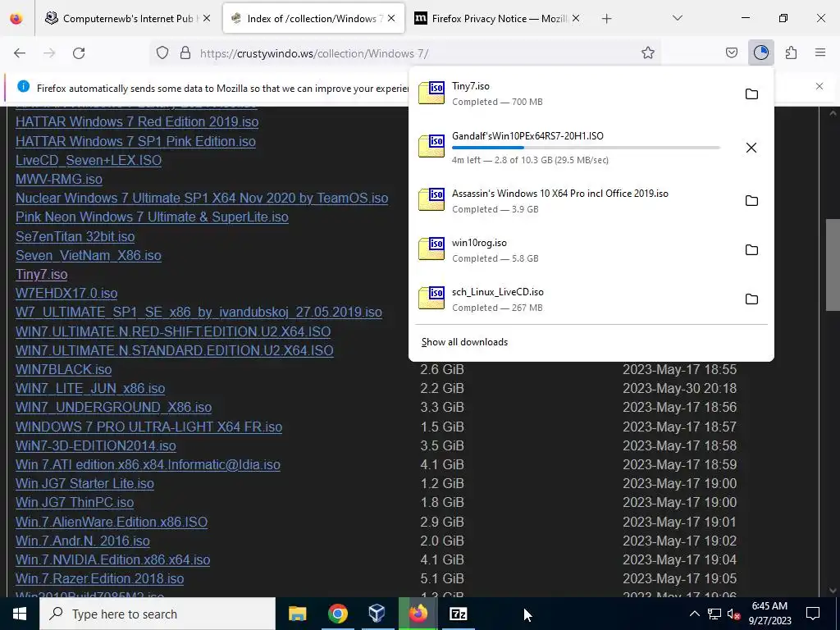The image size is (840, 630).
Task: Open WiN7-3D-EDITION2014.iso link
Action: point(96,445)
